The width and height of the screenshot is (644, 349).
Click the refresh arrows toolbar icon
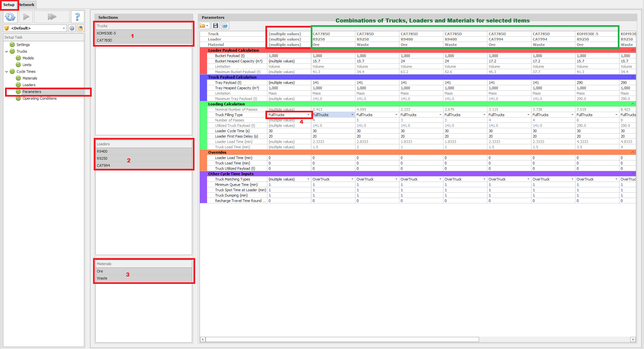point(10,17)
